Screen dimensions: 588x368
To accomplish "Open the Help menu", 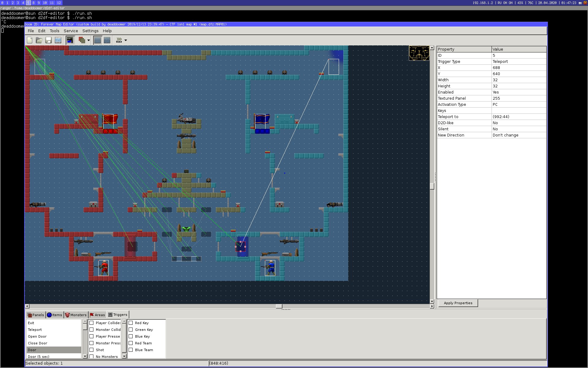I will pos(107,31).
